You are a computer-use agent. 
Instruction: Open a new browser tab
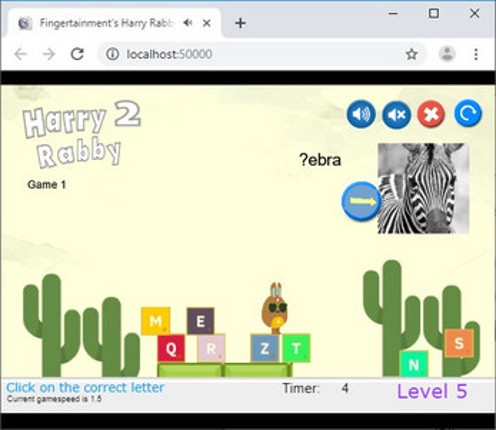pyautogui.click(x=240, y=23)
